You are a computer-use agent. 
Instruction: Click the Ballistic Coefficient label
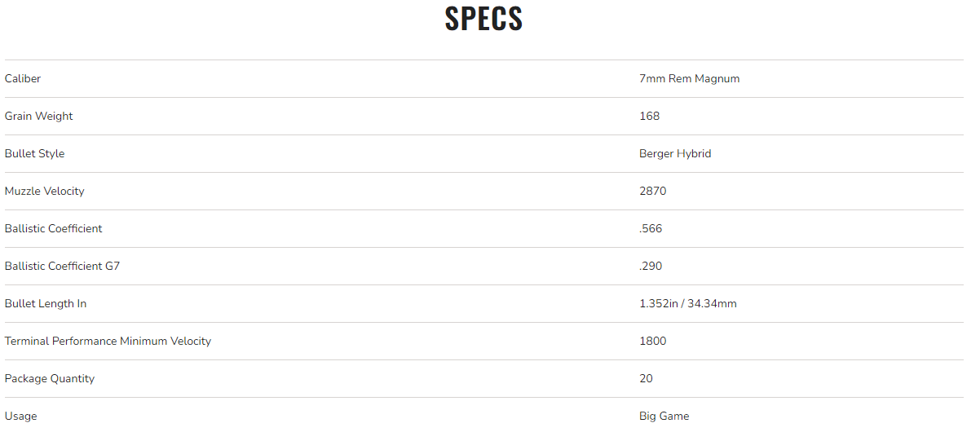(x=54, y=229)
